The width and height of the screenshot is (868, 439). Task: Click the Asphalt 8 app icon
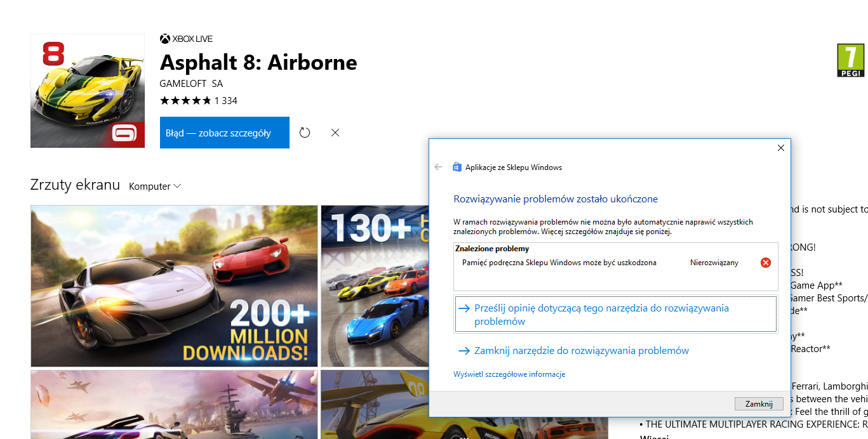coord(88,91)
